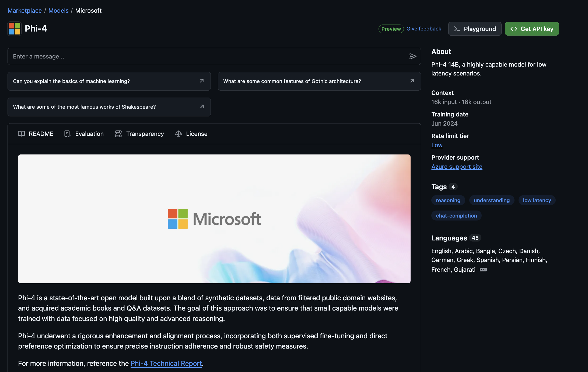Click the License scales icon

pos(178,134)
